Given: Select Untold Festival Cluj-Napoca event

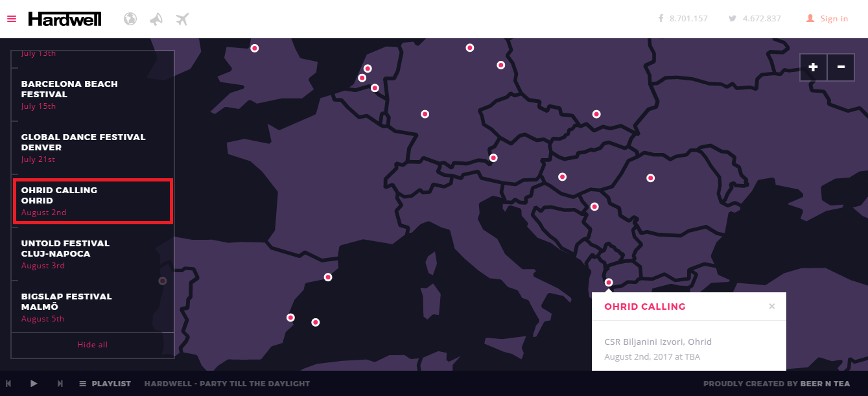Looking at the screenshot, I should (x=93, y=254).
